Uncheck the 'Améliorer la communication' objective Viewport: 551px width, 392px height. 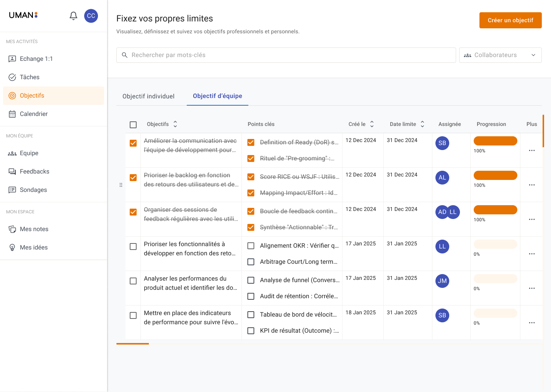pyautogui.click(x=133, y=143)
